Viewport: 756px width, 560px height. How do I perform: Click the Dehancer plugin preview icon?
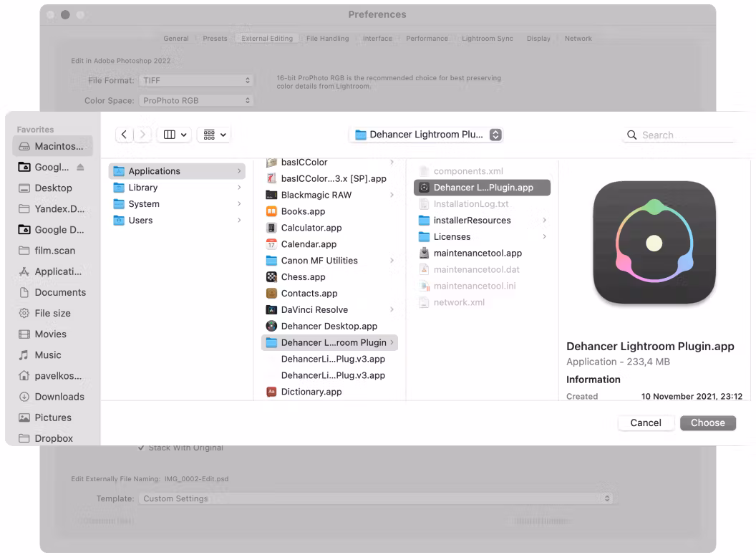coord(654,242)
